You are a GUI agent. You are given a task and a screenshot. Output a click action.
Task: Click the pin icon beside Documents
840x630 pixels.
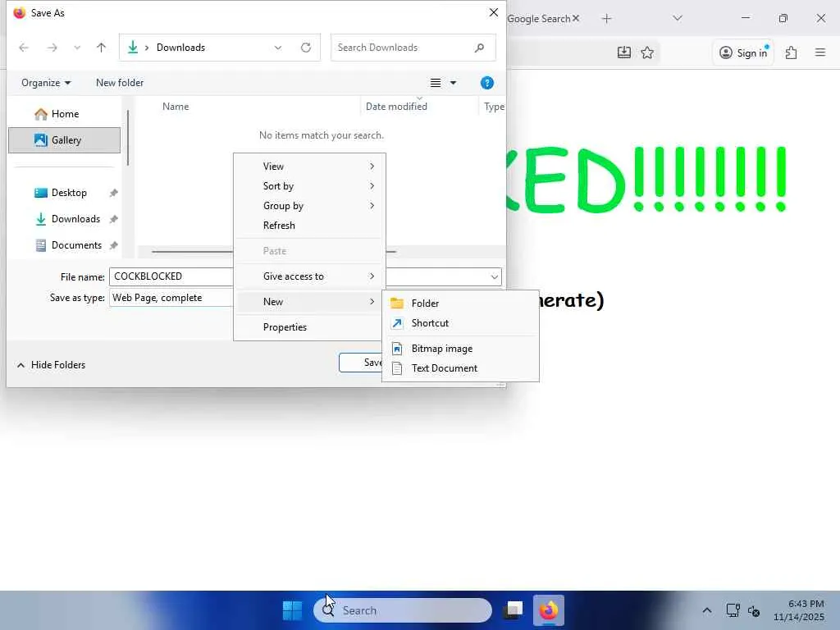pos(113,245)
